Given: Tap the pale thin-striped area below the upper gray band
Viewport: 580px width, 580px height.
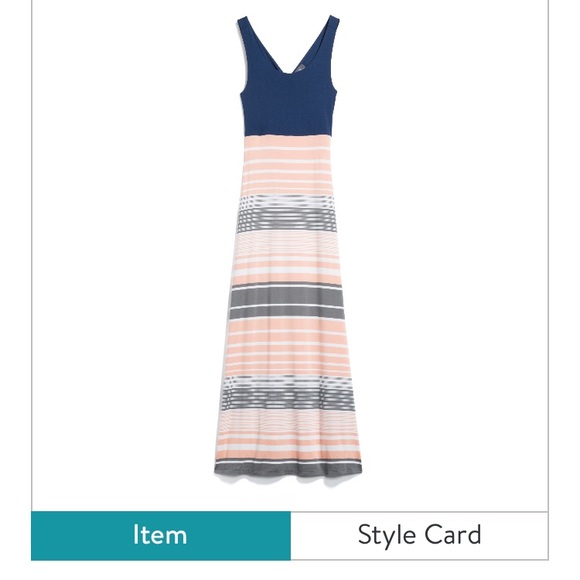Looking at the screenshot, I should tap(287, 243).
